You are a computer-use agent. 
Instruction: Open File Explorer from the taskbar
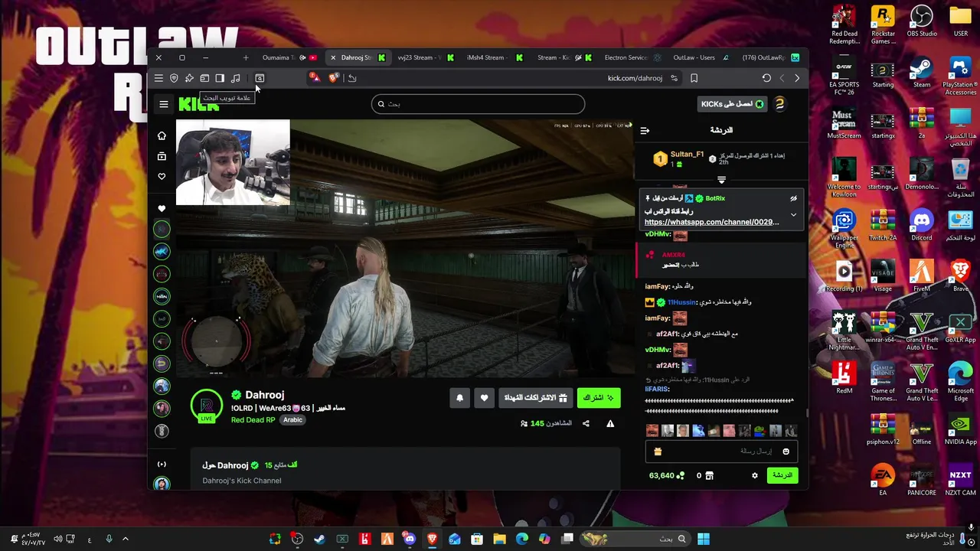(499, 539)
